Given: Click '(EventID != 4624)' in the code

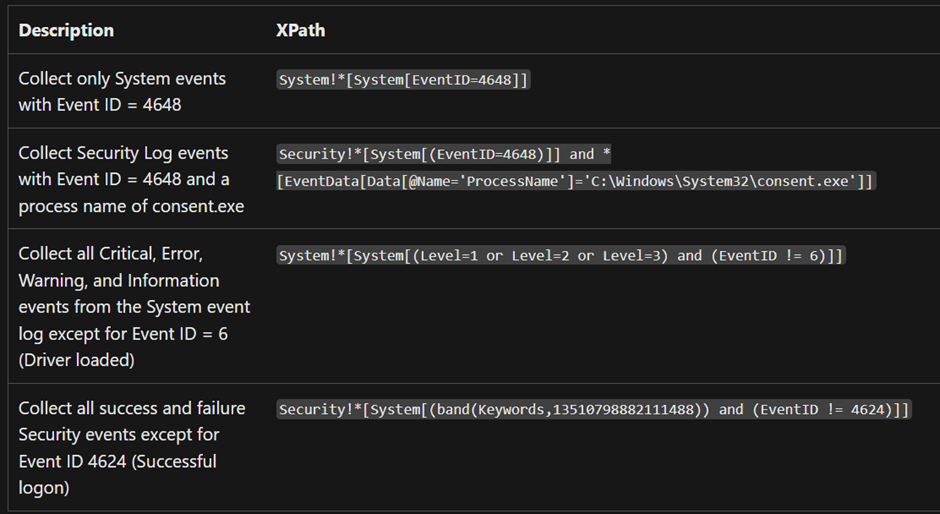Looking at the screenshot, I should pyautogui.click(x=822, y=410).
